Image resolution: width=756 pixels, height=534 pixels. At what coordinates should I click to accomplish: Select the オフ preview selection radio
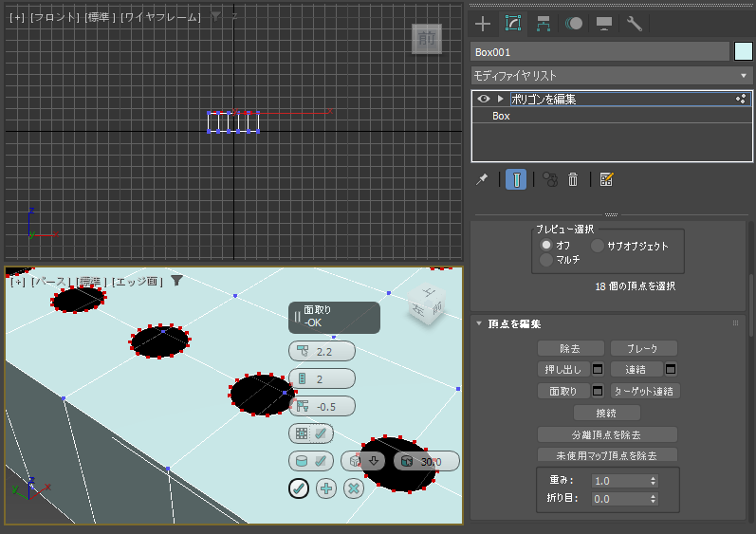[545, 245]
